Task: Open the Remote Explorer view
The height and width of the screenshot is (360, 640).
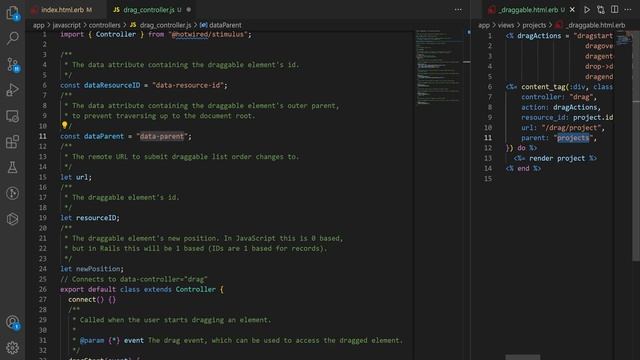Action: point(12,116)
